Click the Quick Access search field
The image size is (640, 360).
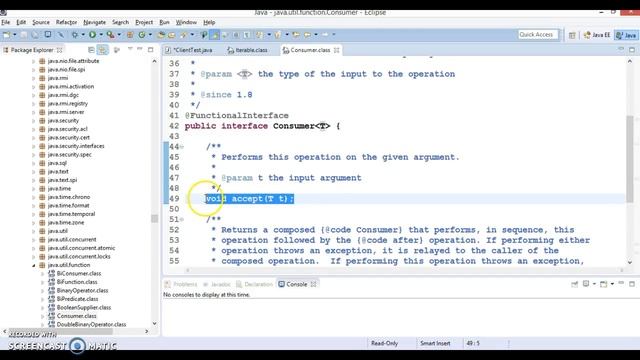[x=538, y=35]
